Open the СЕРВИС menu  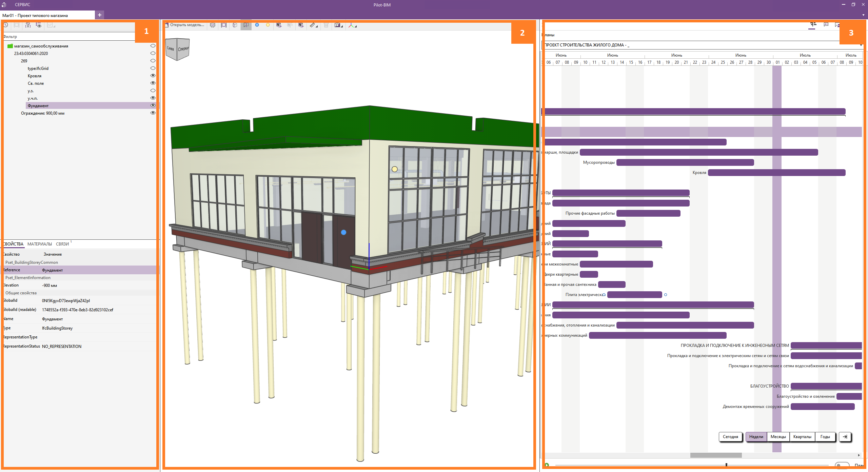tap(22, 5)
